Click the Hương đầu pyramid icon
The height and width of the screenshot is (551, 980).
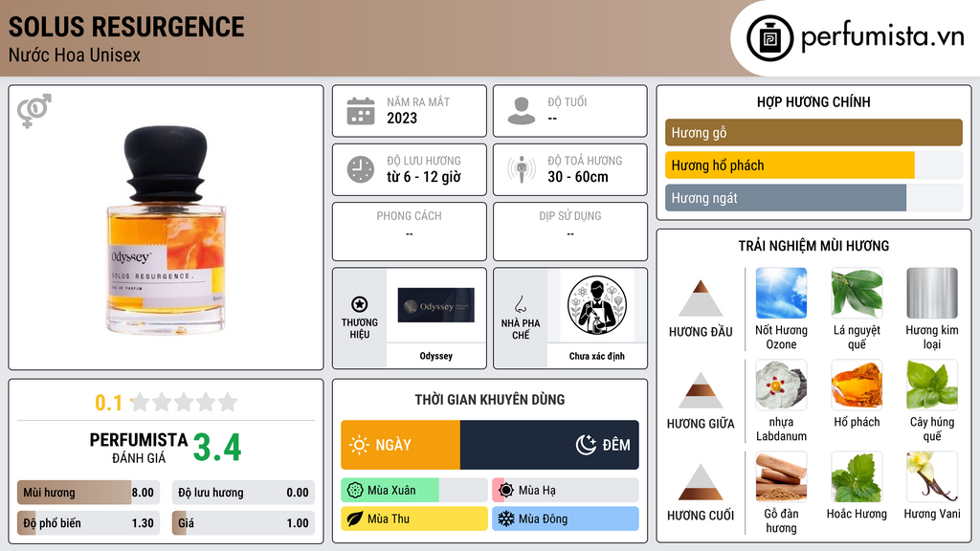point(701,298)
